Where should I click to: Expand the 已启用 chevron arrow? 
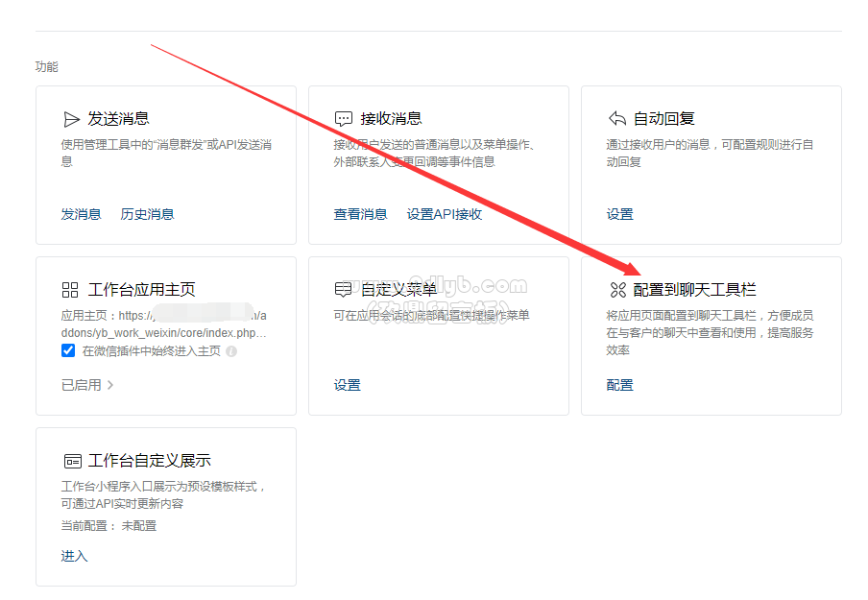pyautogui.click(x=110, y=385)
